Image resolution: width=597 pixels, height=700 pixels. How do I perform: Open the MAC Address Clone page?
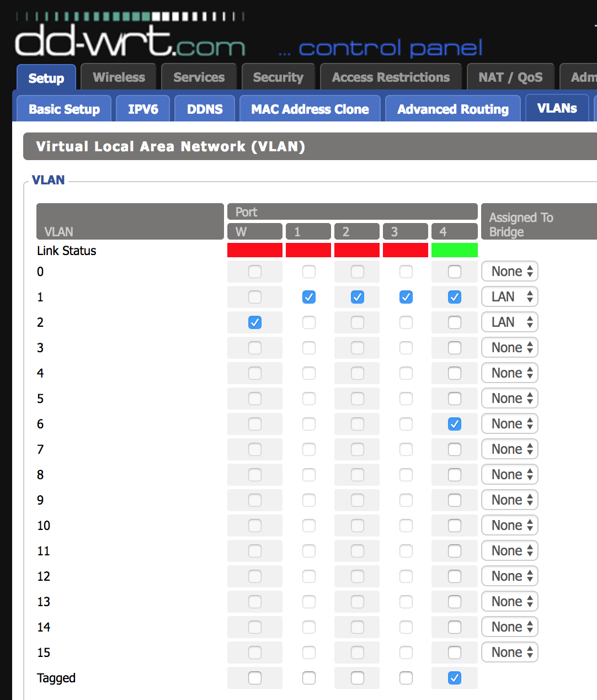click(310, 109)
